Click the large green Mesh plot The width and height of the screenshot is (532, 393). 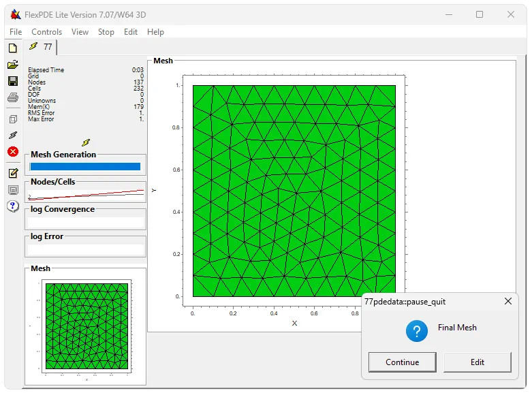coord(294,191)
